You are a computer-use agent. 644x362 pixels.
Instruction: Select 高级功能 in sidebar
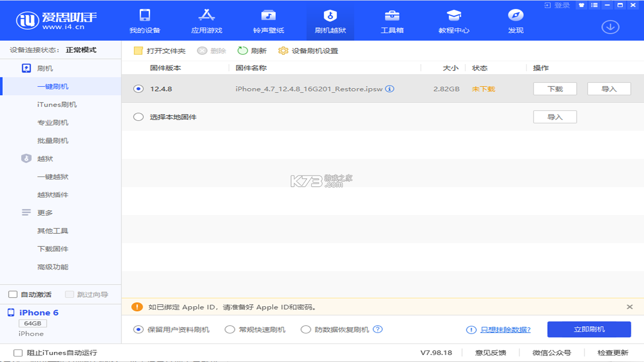coord(53,267)
